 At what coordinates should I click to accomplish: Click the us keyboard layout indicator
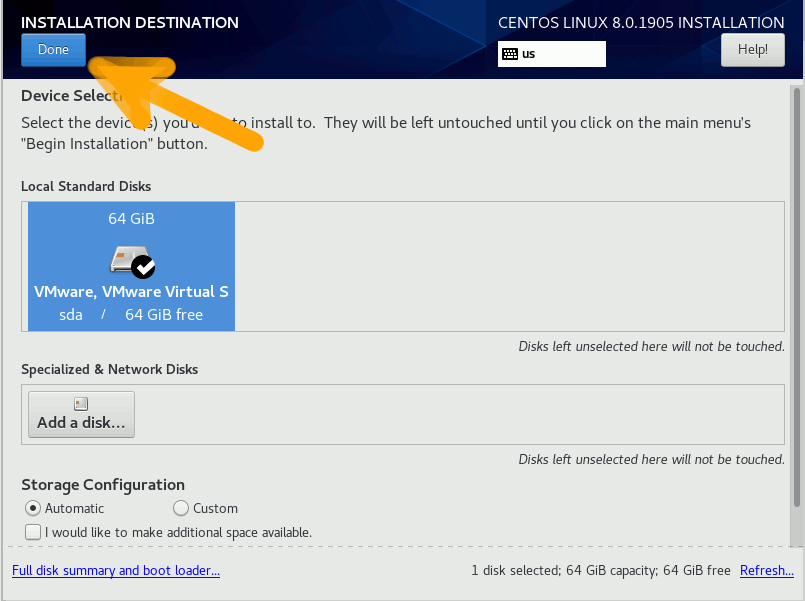pos(551,54)
